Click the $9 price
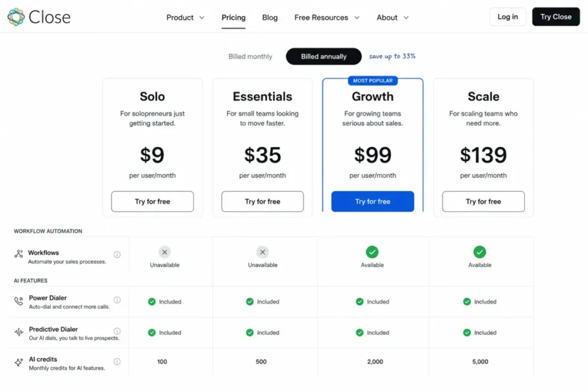588x392 pixels. tap(152, 155)
